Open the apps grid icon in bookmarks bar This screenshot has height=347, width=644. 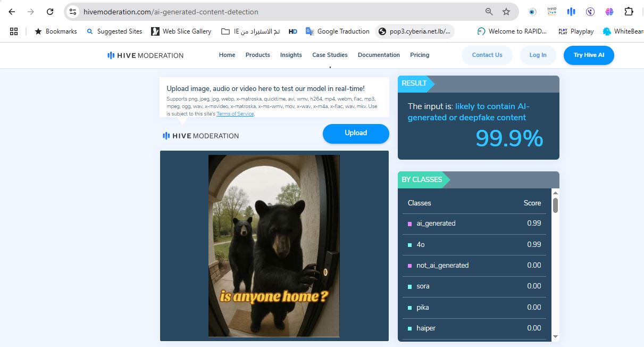point(14,31)
